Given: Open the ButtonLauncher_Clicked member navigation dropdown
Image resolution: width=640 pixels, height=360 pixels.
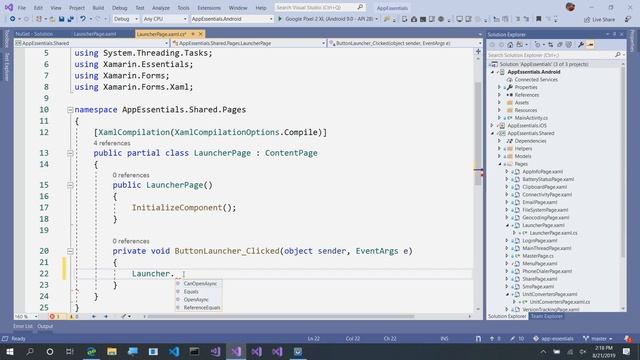Looking at the screenshot, I should (x=405, y=43).
